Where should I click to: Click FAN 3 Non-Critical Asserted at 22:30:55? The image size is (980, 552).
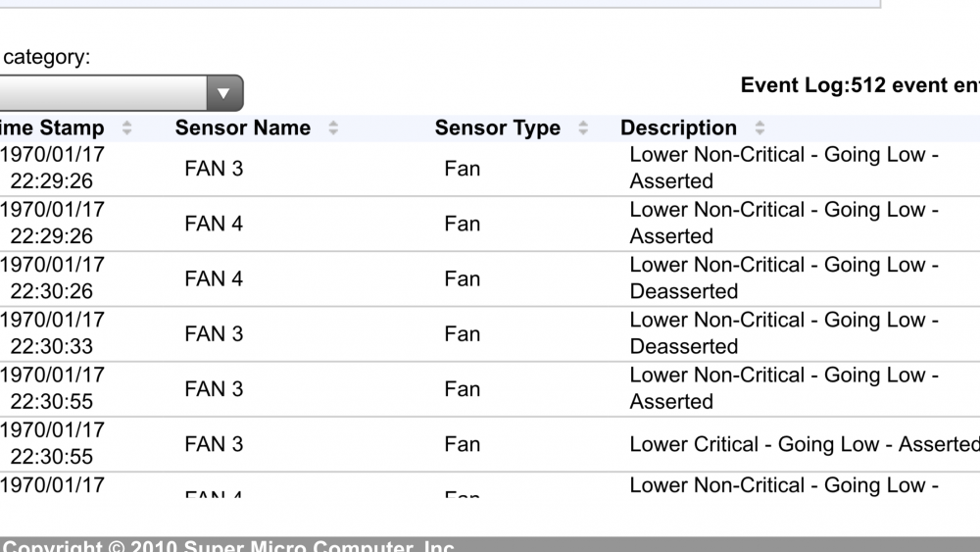click(490, 389)
